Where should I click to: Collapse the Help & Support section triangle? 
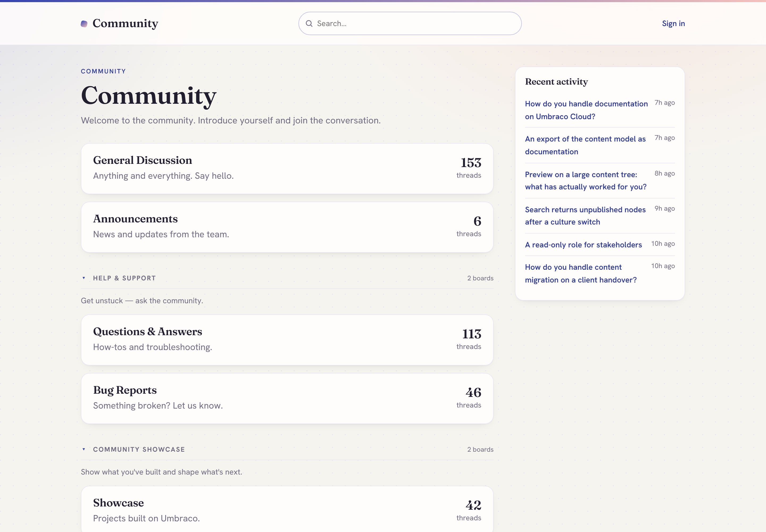point(84,278)
